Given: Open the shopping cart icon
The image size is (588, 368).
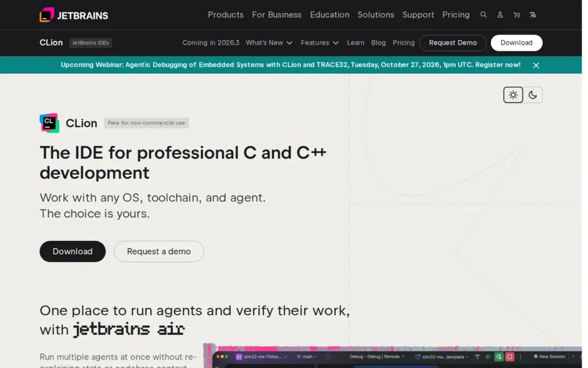Looking at the screenshot, I should coord(516,14).
